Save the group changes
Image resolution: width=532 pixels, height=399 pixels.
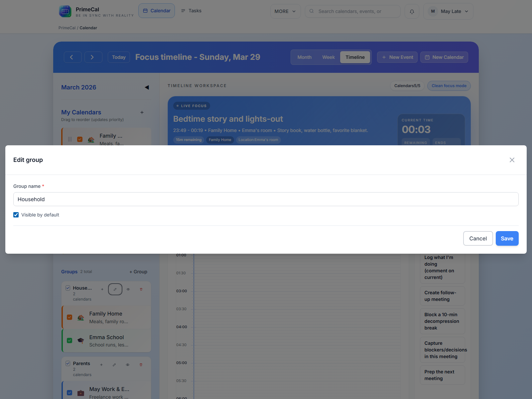(507, 238)
